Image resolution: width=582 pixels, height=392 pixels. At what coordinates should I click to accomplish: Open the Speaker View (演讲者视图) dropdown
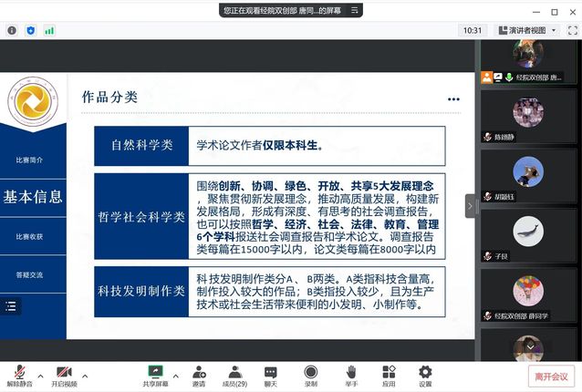pos(526,30)
